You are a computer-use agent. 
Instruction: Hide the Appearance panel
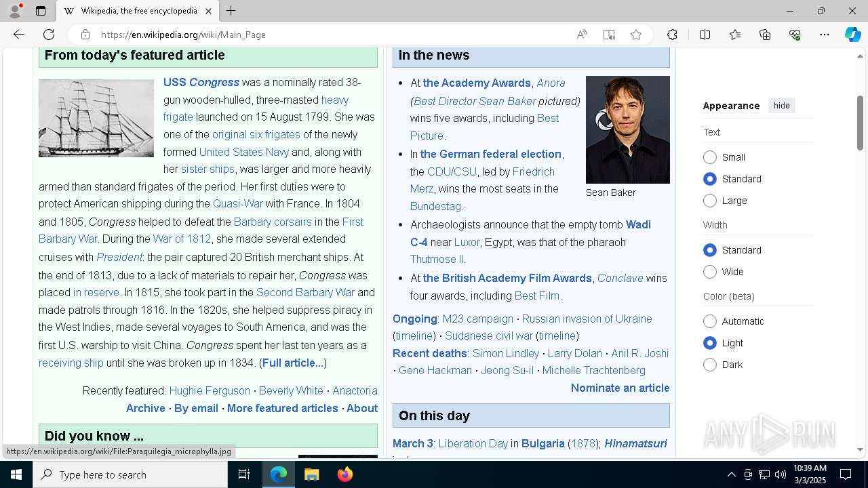781,106
